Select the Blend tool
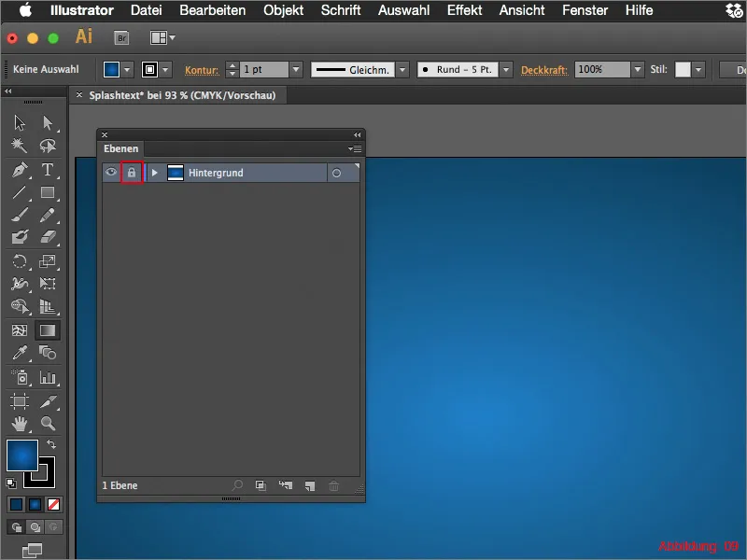Viewport: 747px width, 560px height. coord(48,353)
